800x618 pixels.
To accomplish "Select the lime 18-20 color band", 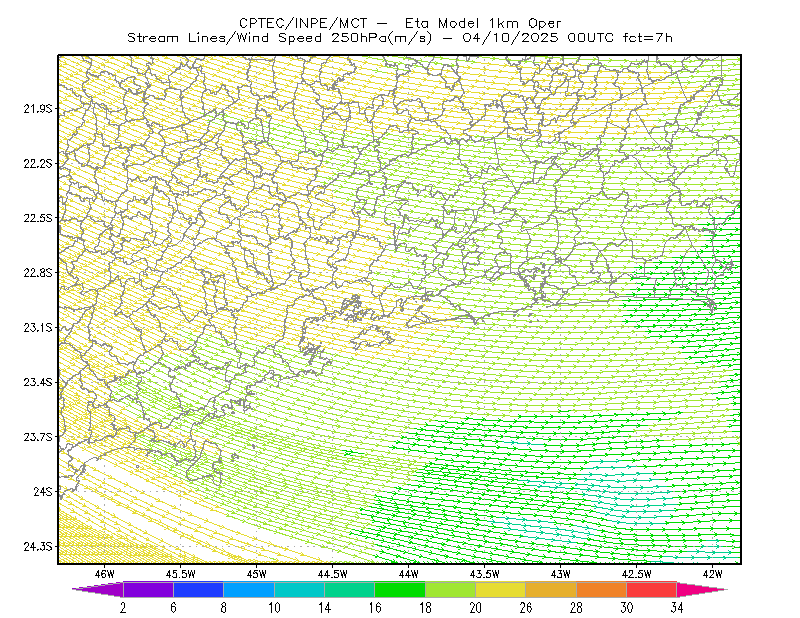I will pos(451,589).
